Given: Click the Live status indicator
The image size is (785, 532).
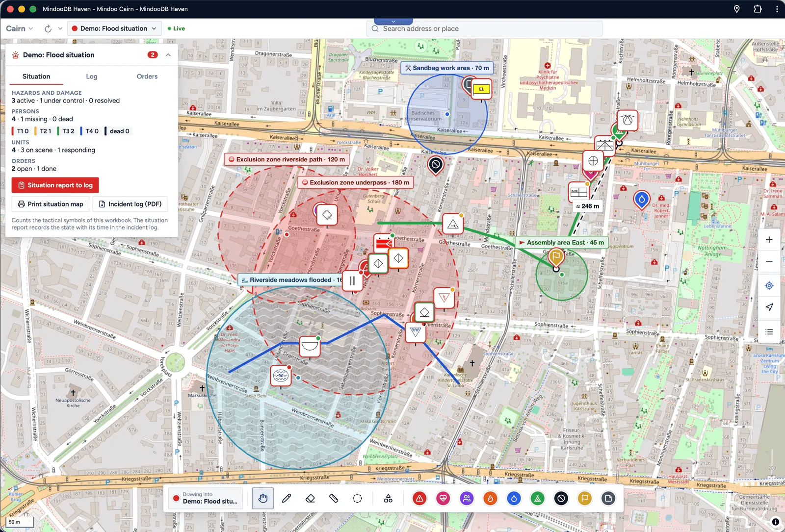Looking at the screenshot, I should pos(177,28).
